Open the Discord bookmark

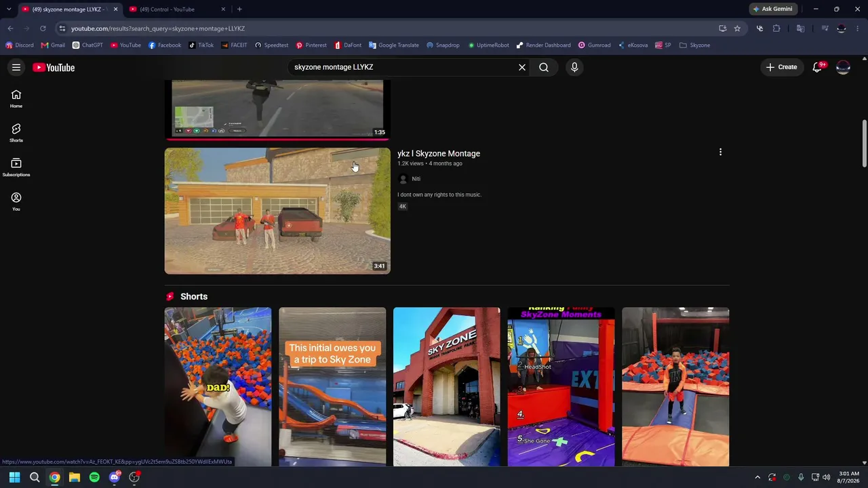(x=20, y=45)
